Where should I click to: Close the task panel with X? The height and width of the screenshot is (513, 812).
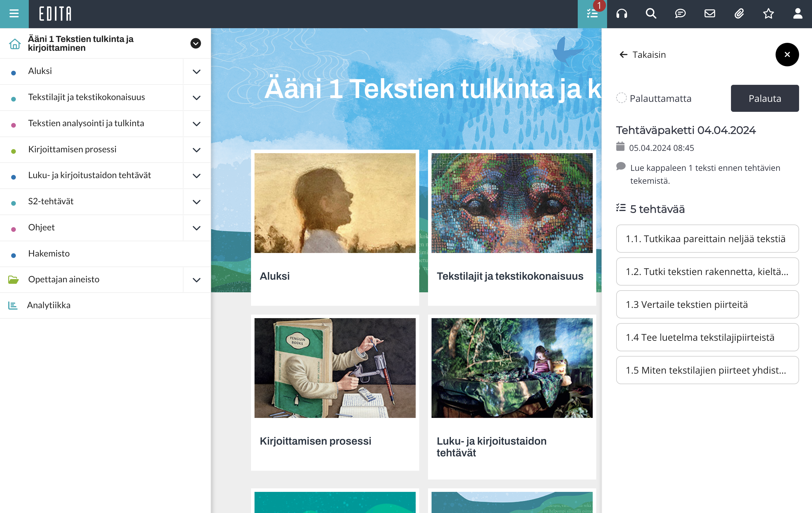tap(787, 55)
